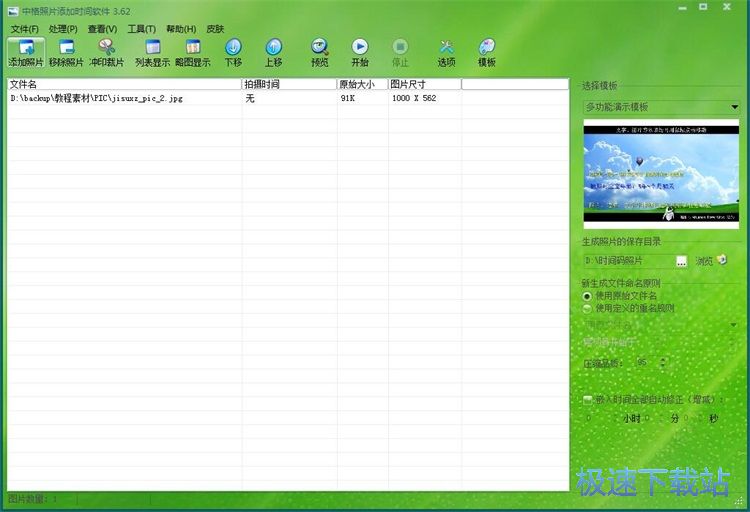Expand the 多功能演示模板 template dropdown

[734, 107]
